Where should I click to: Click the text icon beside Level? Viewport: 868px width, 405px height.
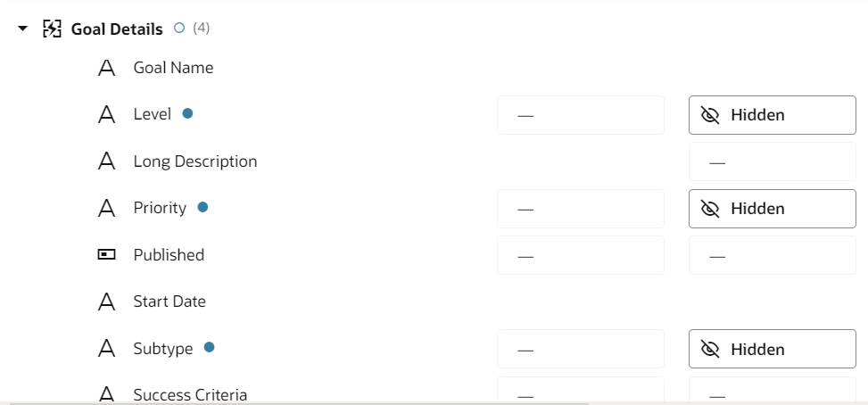[x=106, y=114]
